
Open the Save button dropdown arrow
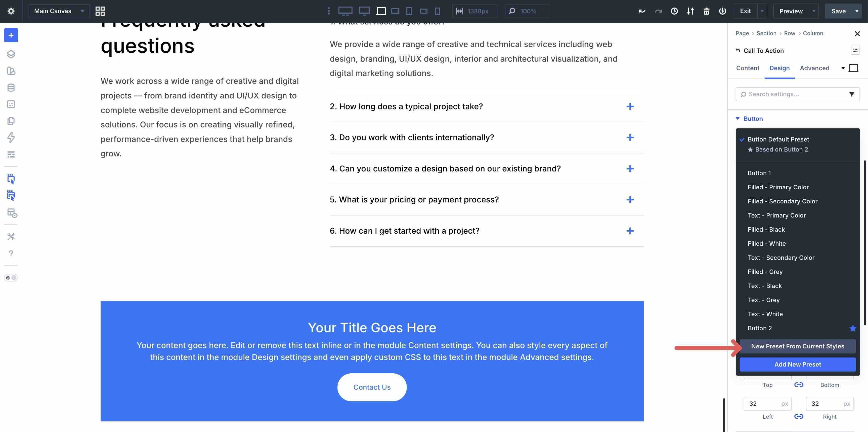tap(857, 11)
